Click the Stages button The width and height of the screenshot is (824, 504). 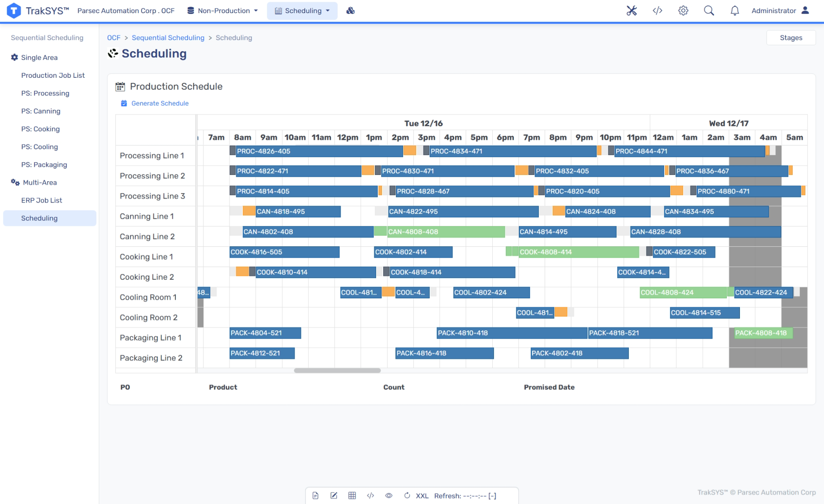point(791,38)
